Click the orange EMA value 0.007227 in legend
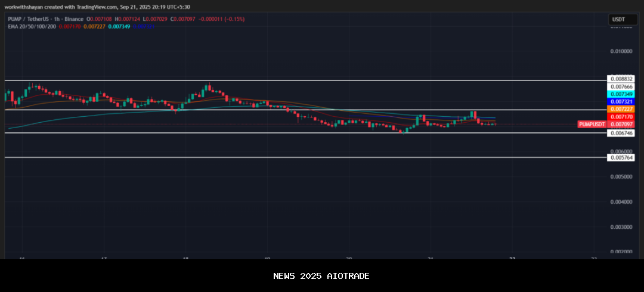Image resolution: width=644 pixels, height=292 pixels. coord(95,26)
